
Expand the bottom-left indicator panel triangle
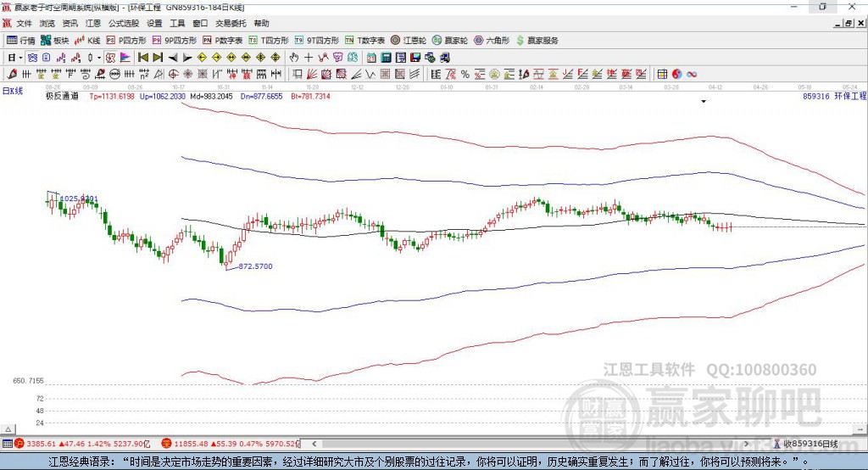click(8, 429)
